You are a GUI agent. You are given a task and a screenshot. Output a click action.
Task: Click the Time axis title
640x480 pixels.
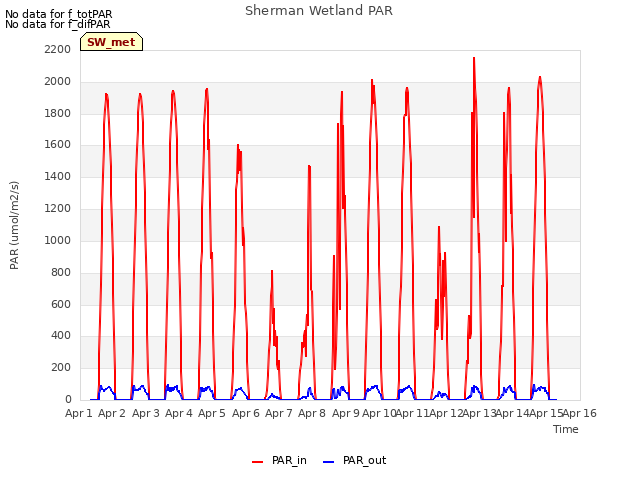pos(566,429)
